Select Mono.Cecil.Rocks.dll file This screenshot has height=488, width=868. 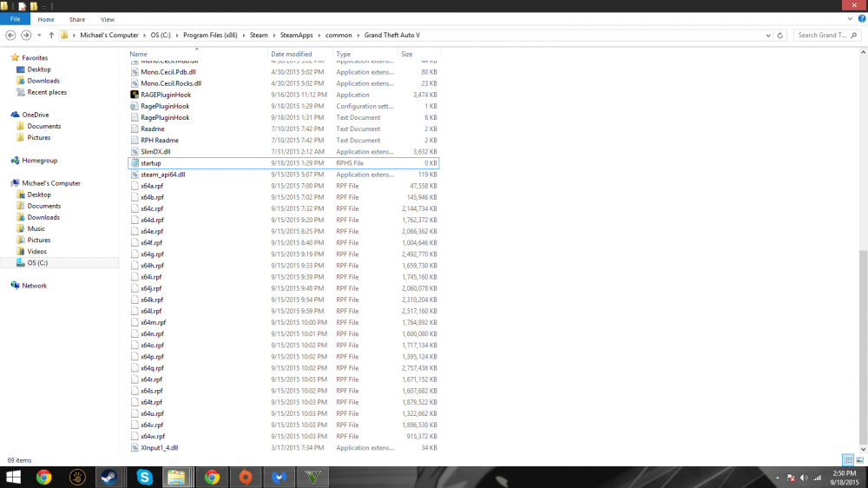click(284, 83)
